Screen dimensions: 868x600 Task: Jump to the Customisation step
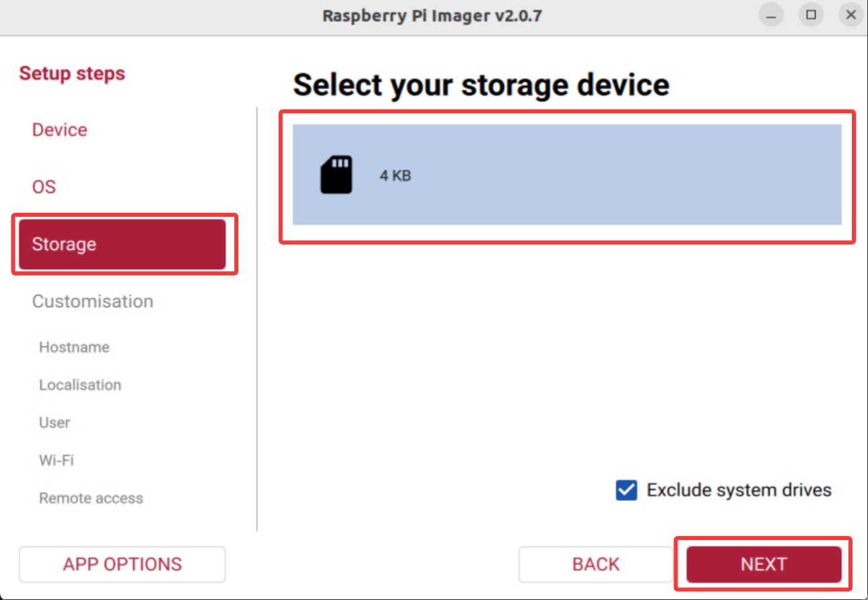pos(93,301)
